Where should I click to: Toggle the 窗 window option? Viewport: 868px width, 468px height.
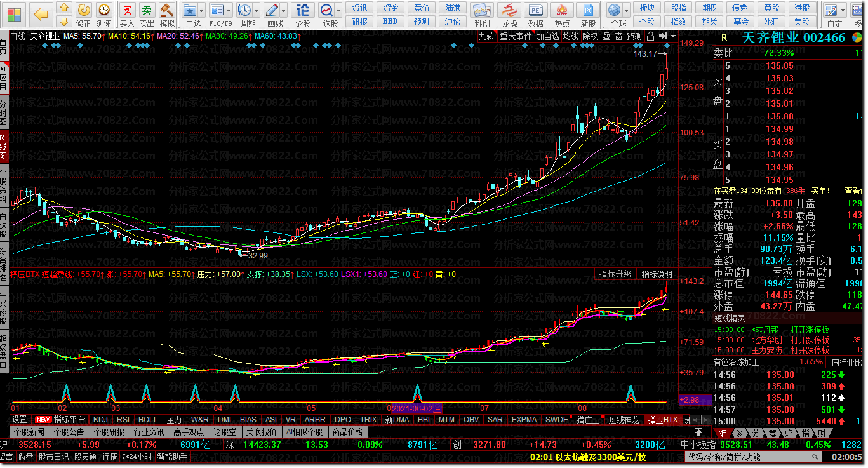point(618,36)
